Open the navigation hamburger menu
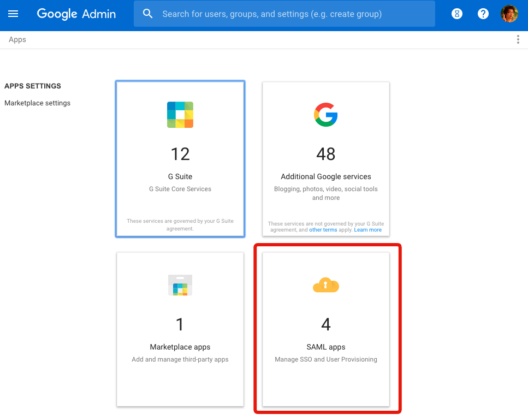Viewport: 528px width, 420px height. point(13,14)
